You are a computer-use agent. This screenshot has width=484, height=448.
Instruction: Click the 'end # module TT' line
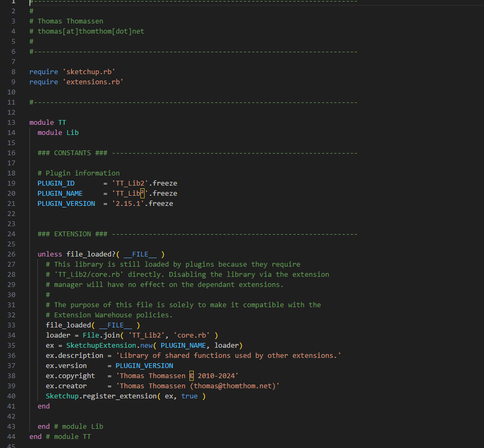tap(60, 436)
